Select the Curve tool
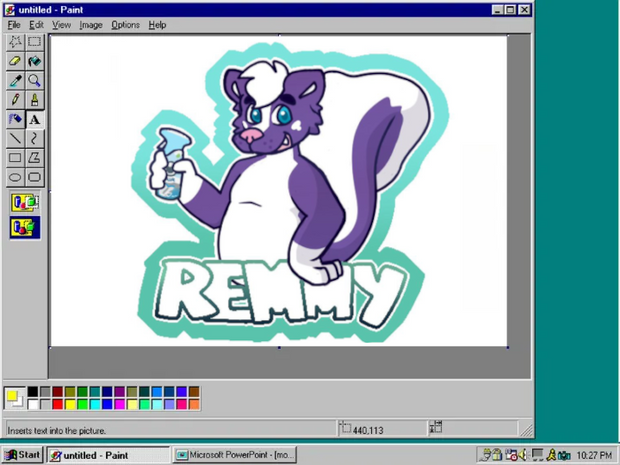 pos(34,138)
